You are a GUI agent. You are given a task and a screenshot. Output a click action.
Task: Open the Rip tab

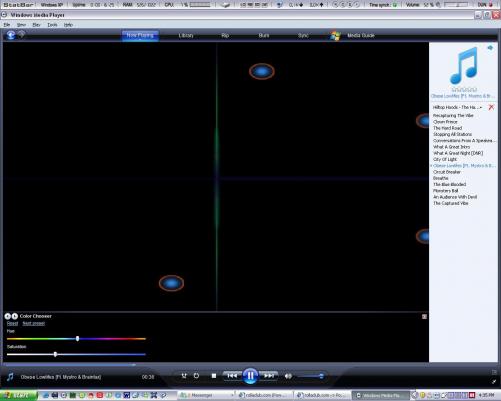(225, 35)
